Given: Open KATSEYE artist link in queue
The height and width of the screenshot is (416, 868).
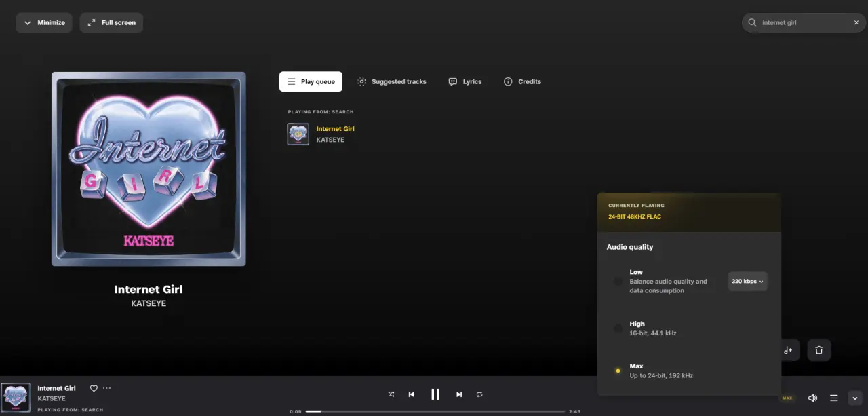Looking at the screenshot, I should click(330, 140).
